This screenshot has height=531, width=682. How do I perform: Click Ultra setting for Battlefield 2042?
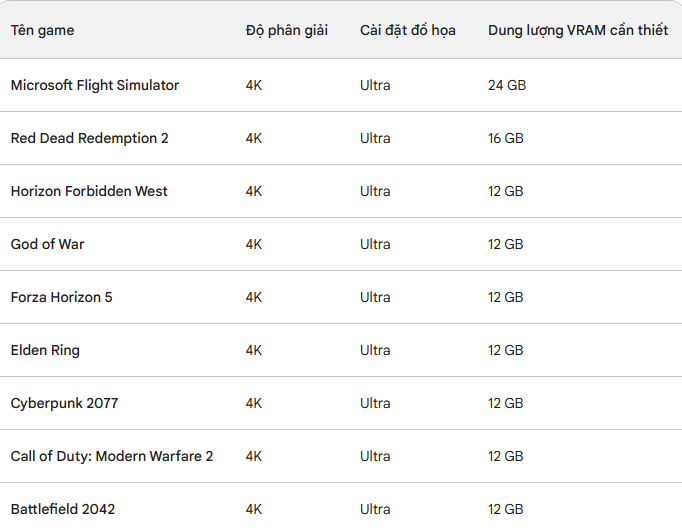[375, 509]
